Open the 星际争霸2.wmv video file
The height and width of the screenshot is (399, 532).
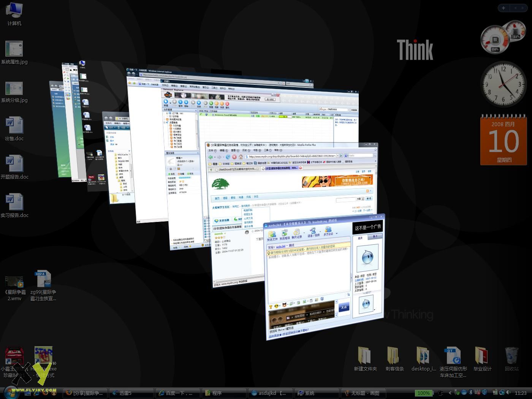pyautogui.click(x=14, y=287)
